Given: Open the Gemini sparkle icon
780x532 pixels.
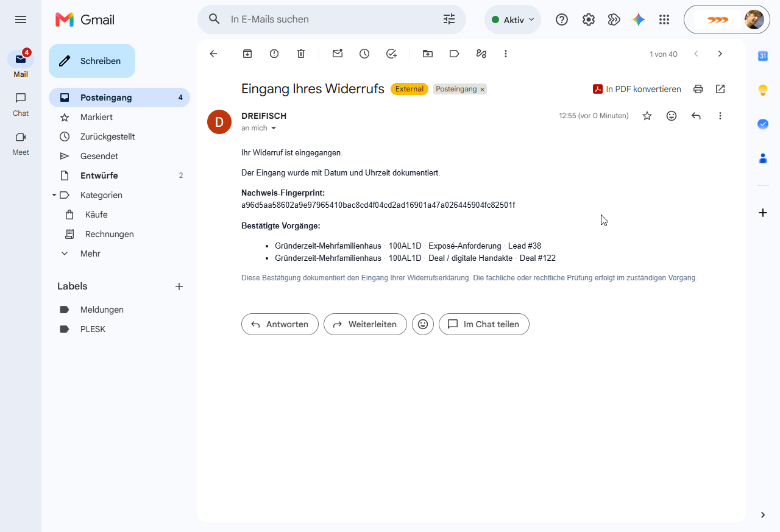Looking at the screenshot, I should [x=639, y=20].
